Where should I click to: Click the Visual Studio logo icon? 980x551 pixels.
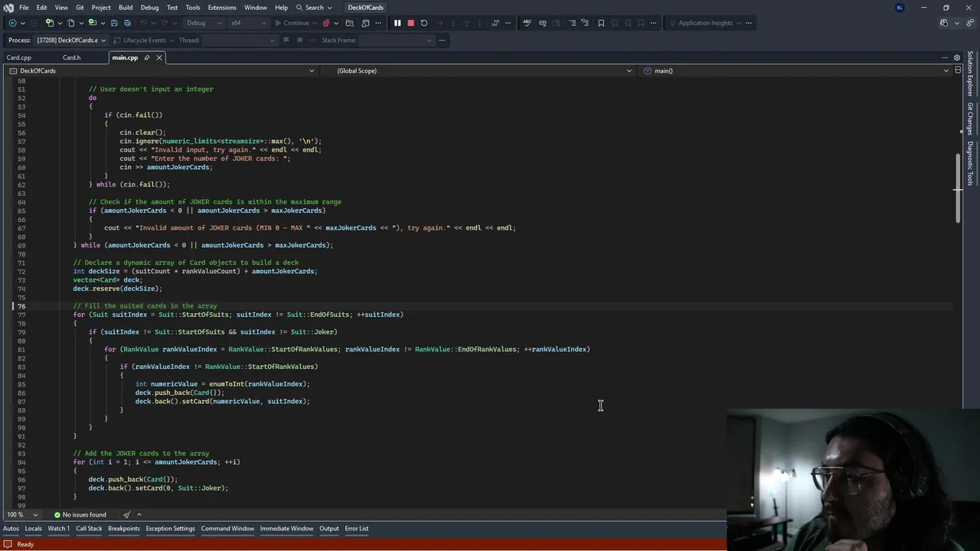tap(8, 8)
